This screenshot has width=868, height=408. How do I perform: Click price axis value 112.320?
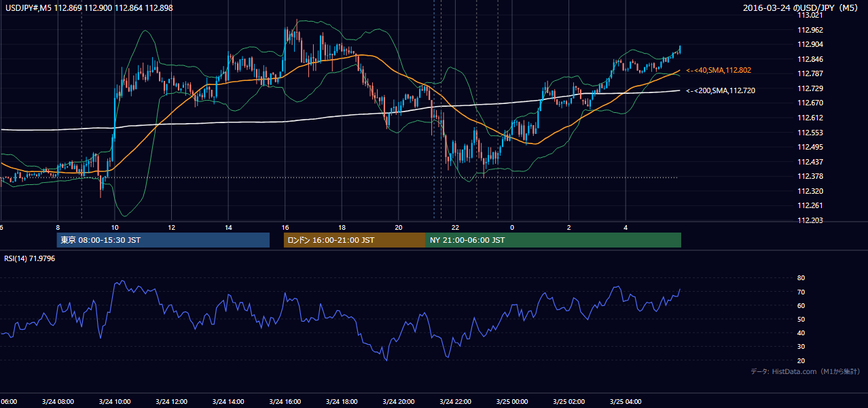[810, 191]
